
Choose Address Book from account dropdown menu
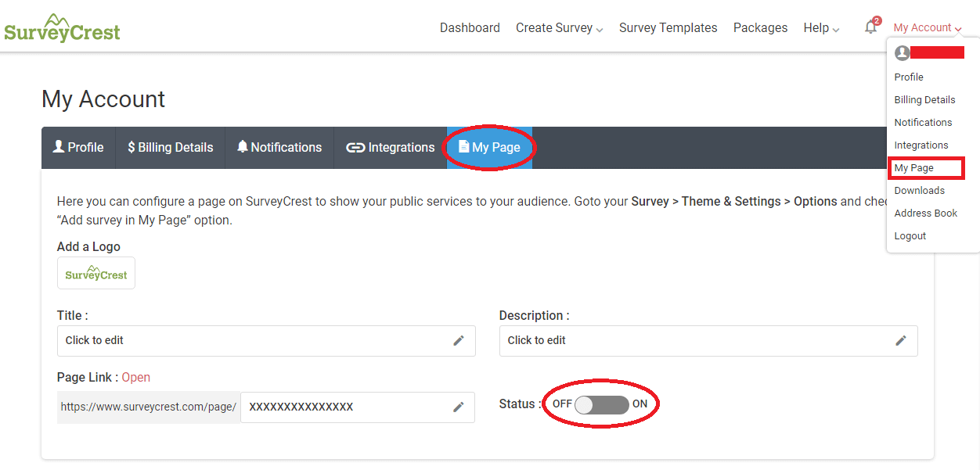(926, 213)
